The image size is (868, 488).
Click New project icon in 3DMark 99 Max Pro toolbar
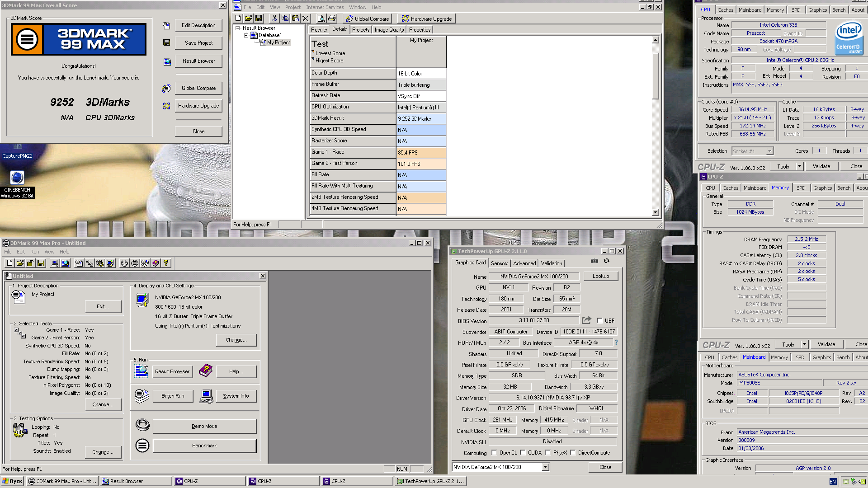click(x=9, y=263)
